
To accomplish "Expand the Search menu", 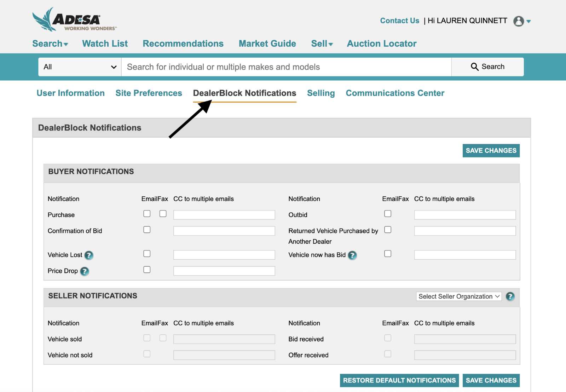I will coord(50,44).
